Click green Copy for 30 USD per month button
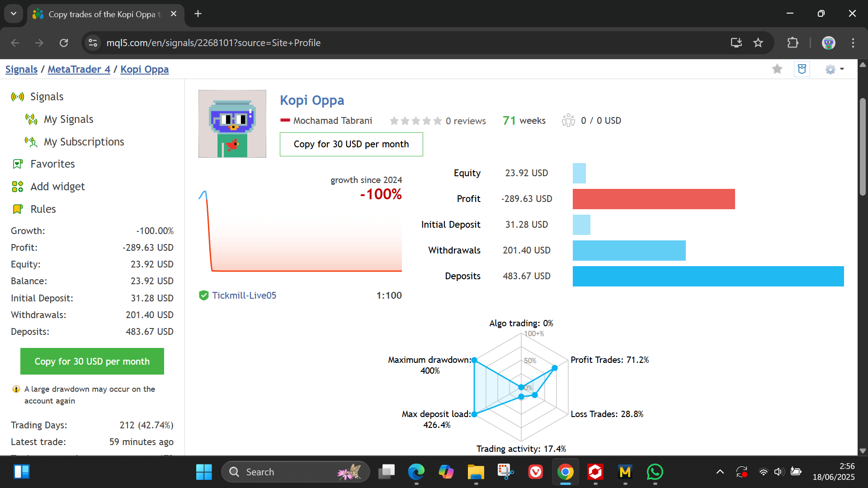Screen dimensions: 868x488 click(x=92, y=361)
